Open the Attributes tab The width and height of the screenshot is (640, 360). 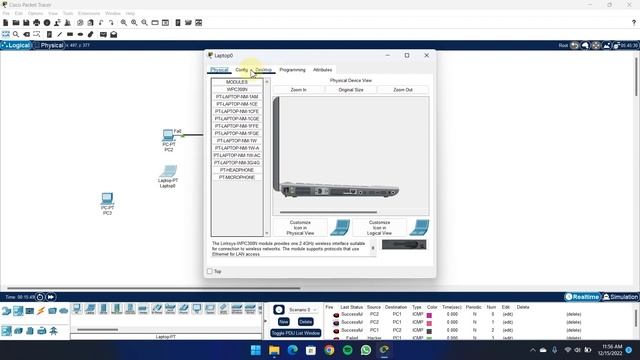pyautogui.click(x=322, y=70)
